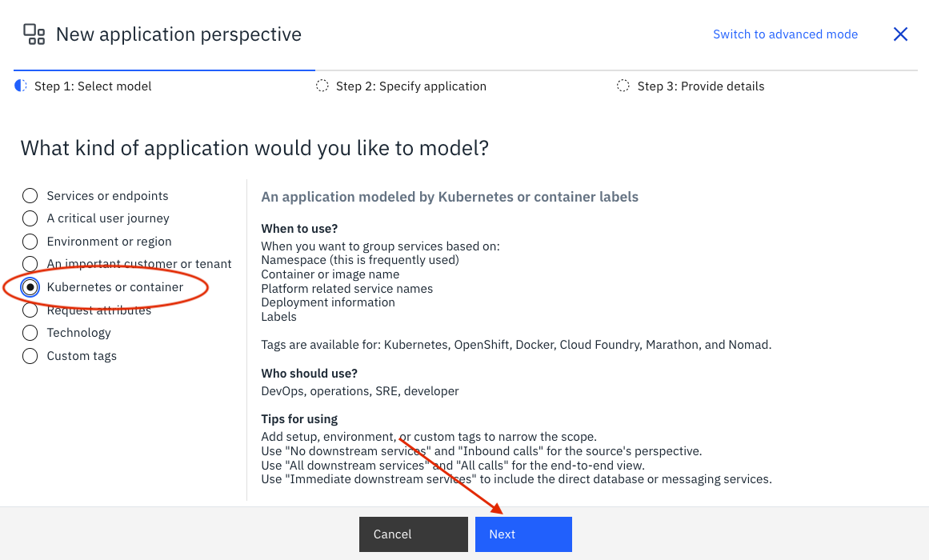929x560 pixels.
Task: Click the Add setup, environment tip line
Action: [429, 437]
